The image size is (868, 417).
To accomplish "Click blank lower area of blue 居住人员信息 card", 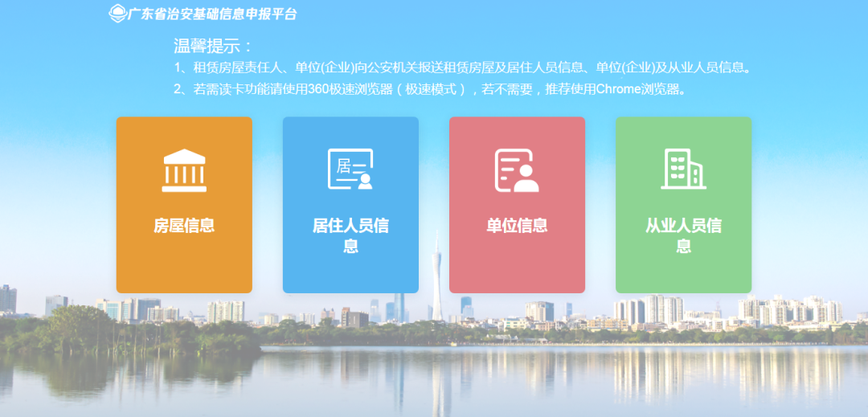I will (x=350, y=275).
